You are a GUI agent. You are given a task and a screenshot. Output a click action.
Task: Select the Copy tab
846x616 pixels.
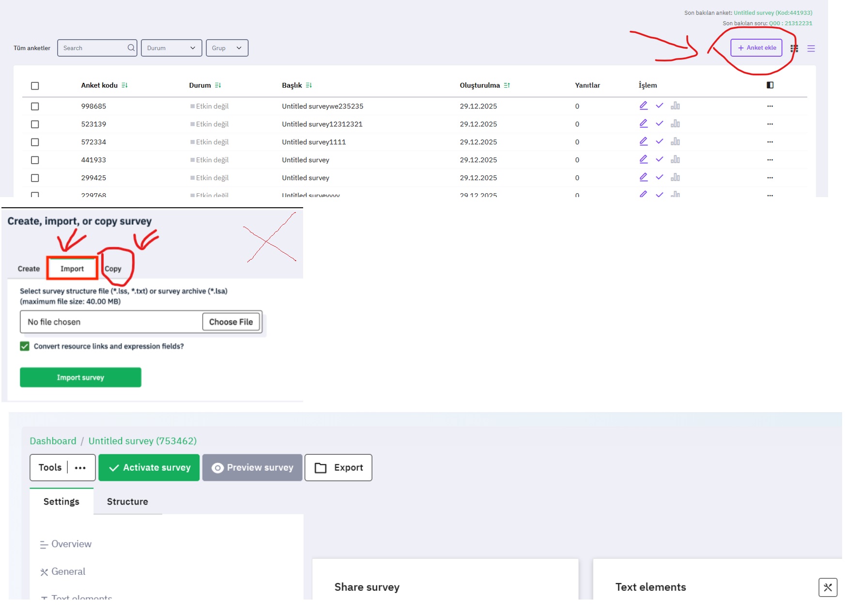pyautogui.click(x=113, y=269)
